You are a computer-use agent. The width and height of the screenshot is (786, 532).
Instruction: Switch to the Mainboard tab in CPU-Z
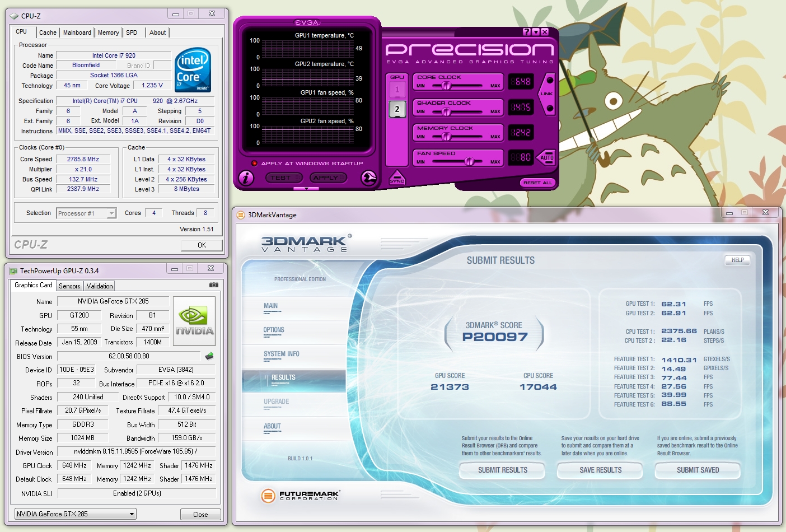point(77,32)
